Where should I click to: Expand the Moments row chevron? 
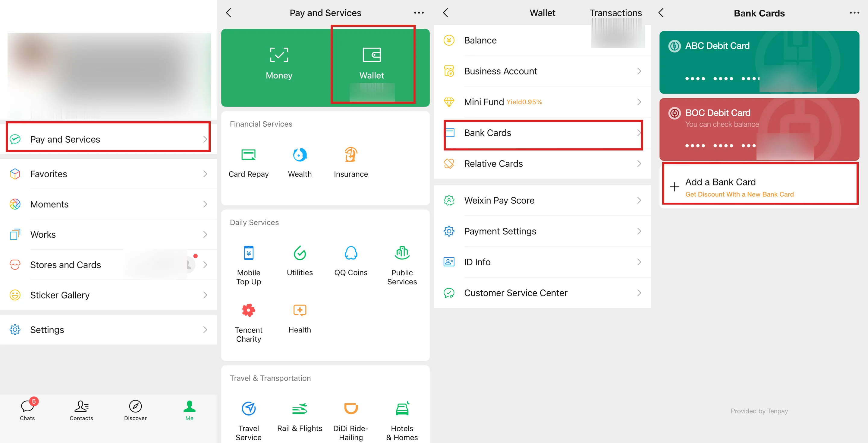205,204
